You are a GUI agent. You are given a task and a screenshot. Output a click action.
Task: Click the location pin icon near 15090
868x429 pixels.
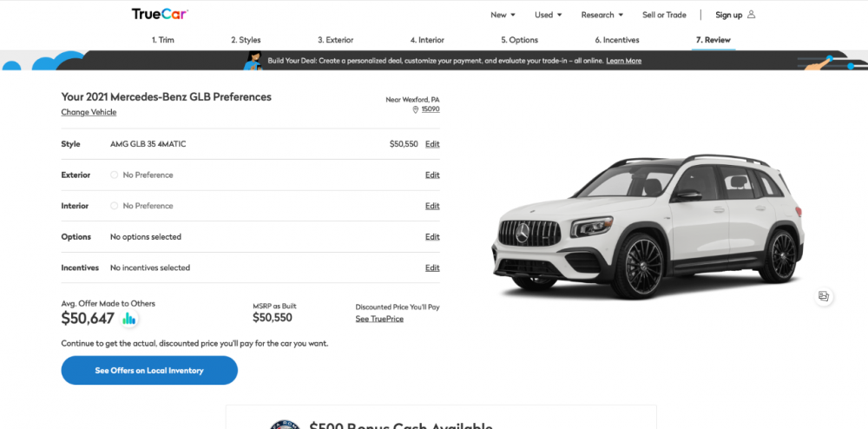click(415, 109)
